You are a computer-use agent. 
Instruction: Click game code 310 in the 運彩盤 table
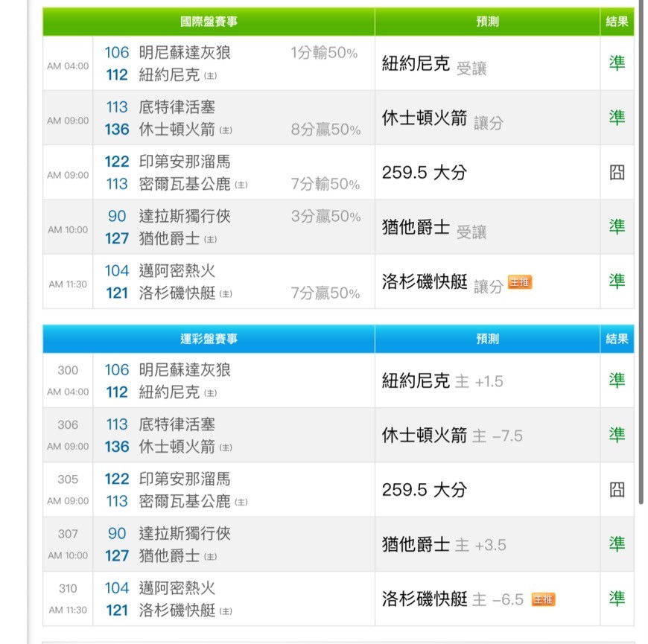(68, 588)
